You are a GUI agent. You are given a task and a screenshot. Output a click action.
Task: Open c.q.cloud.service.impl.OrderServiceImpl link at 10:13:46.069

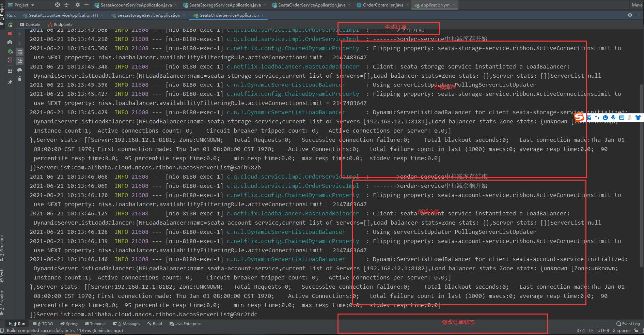pos(293,186)
